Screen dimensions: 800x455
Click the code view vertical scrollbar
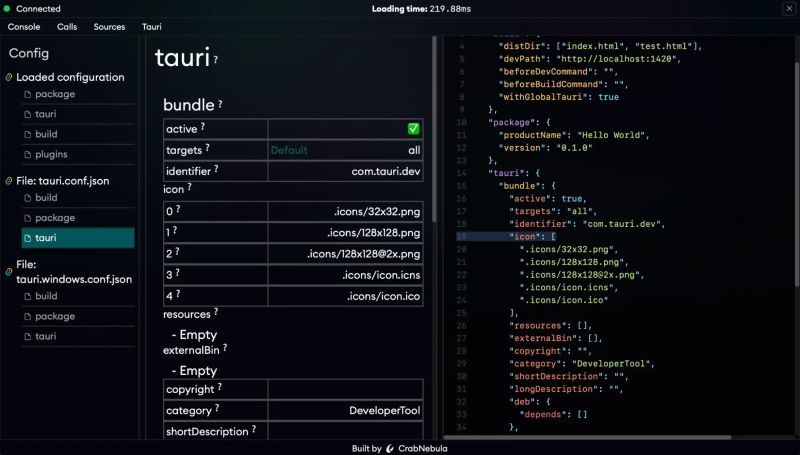pos(797,173)
